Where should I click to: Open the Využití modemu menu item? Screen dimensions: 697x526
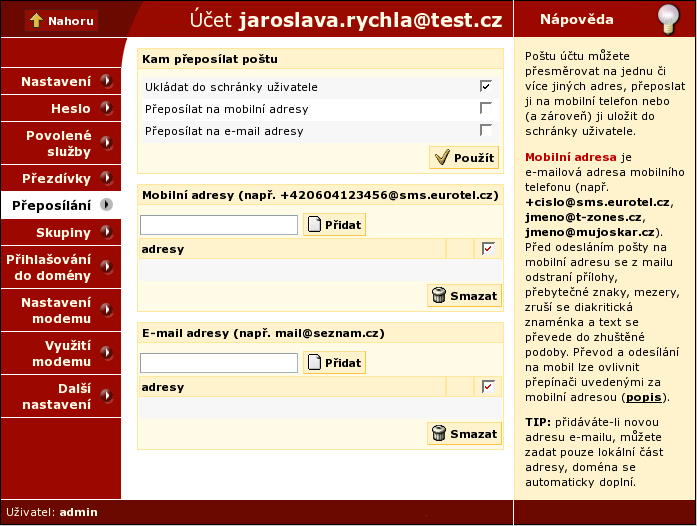click(61, 353)
